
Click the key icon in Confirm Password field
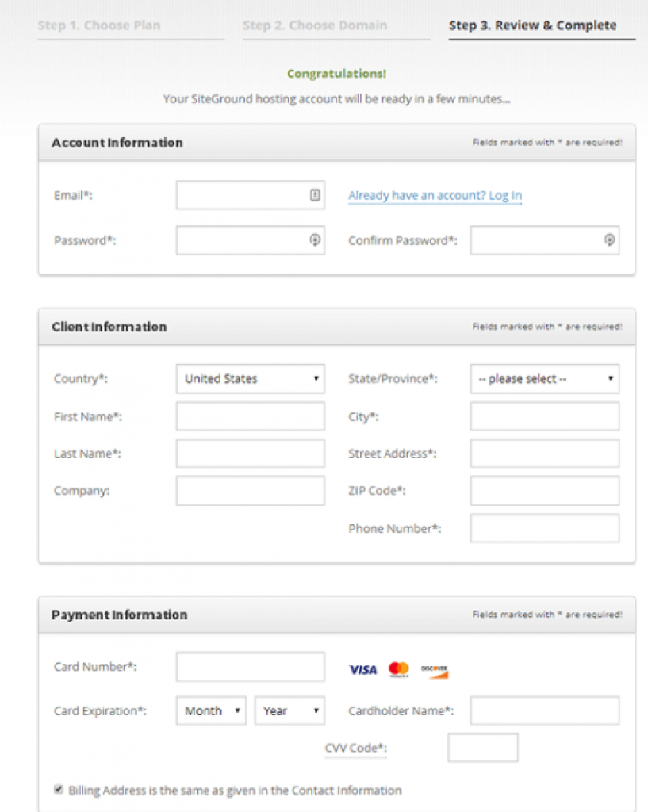click(x=609, y=239)
